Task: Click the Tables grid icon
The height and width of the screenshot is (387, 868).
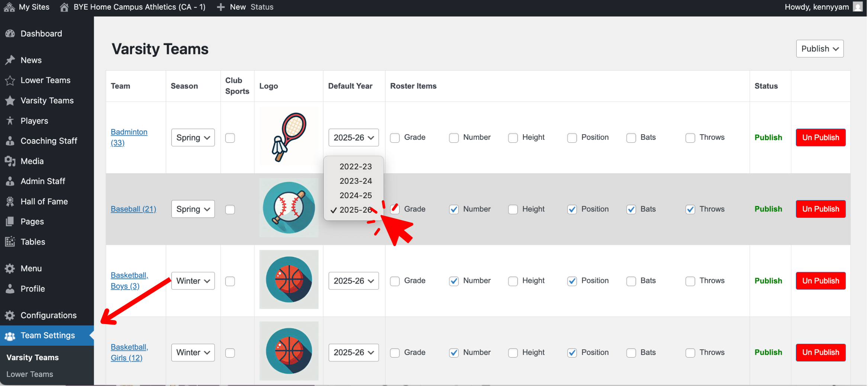Action: (10, 242)
